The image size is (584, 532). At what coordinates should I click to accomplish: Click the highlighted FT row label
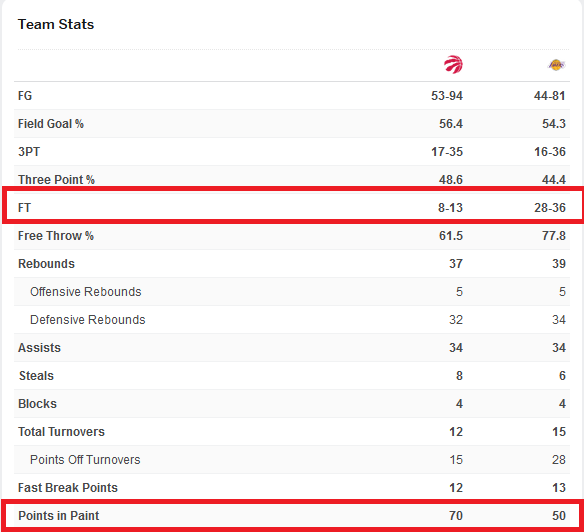click(x=24, y=208)
